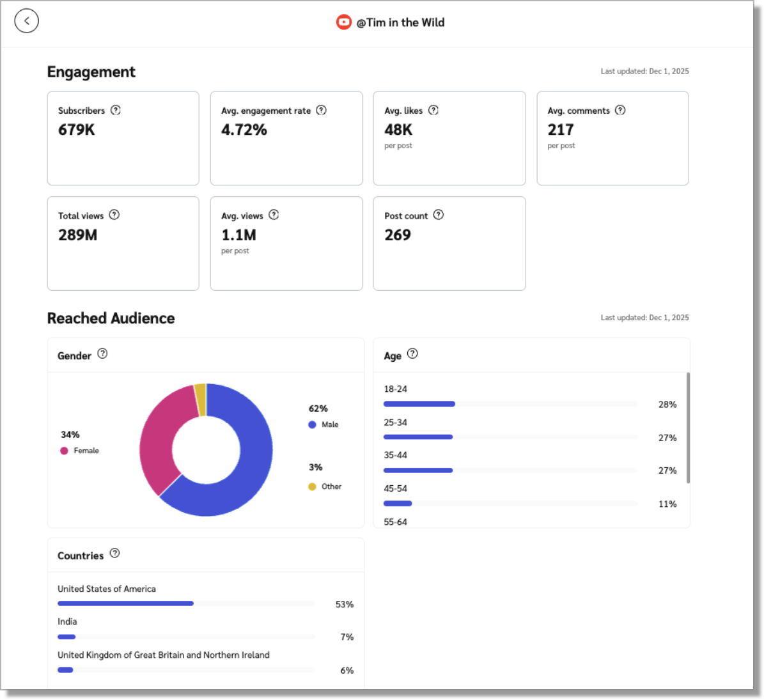Click the 1.1M avg. views value
Screen dimensions: 764x700
coord(238,235)
